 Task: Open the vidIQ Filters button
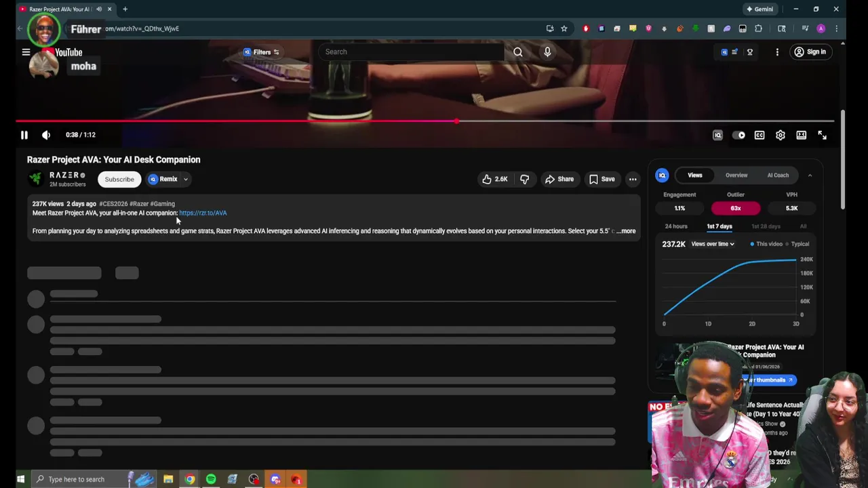tap(261, 52)
